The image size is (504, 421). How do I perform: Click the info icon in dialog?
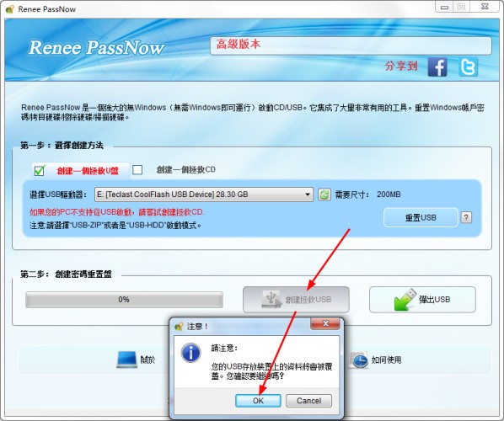tap(191, 353)
